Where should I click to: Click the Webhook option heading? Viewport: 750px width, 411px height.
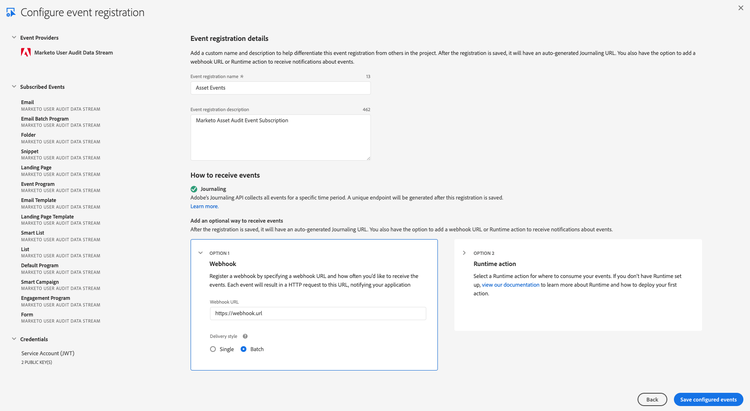click(223, 264)
